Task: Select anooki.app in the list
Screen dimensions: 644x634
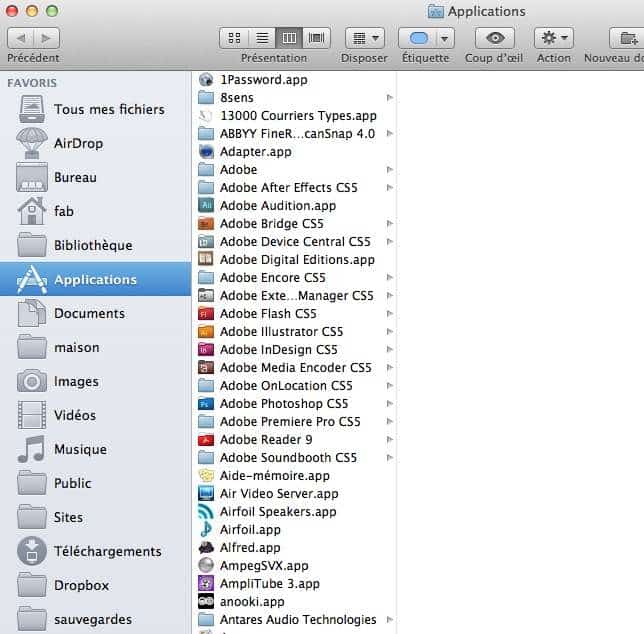Action: (x=294, y=602)
